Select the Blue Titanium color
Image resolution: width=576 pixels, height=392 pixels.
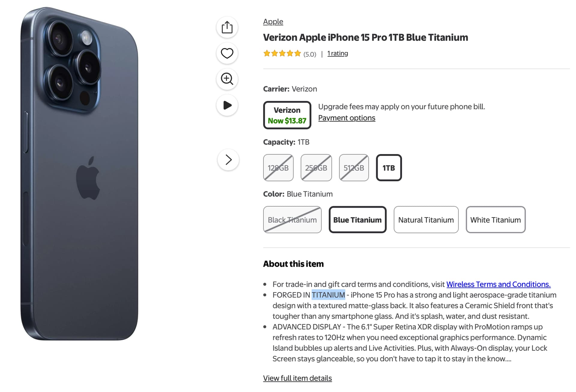[358, 220]
